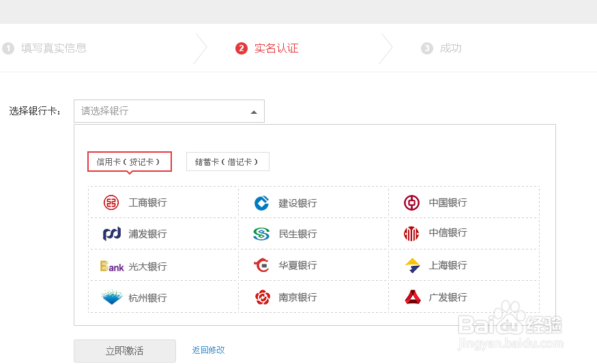
Task: Click the 南京银行 red flower logo
Action: point(262,297)
